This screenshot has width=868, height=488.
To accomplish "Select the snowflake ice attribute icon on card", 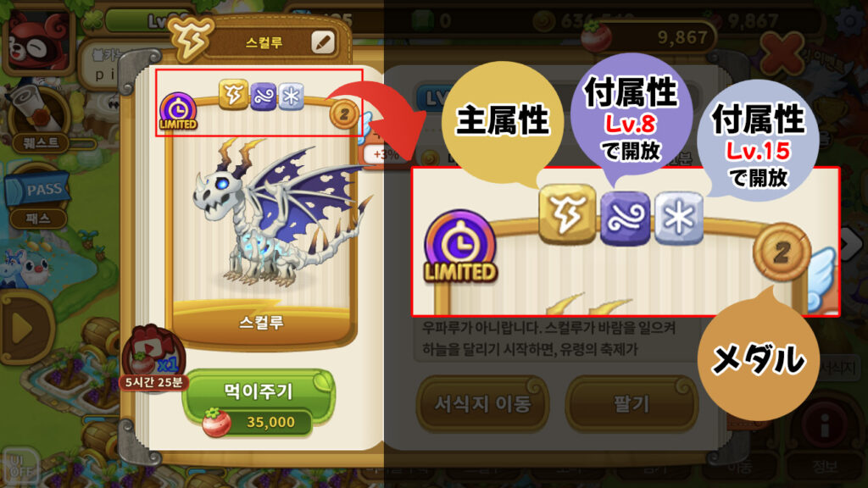I will click(291, 97).
